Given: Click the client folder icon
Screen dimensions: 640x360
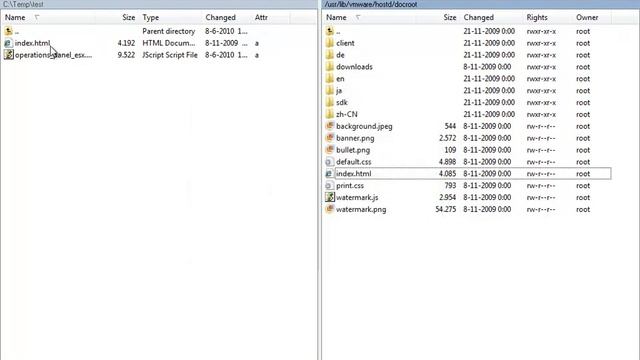Looking at the screenshot, I should tap(329, 43).
